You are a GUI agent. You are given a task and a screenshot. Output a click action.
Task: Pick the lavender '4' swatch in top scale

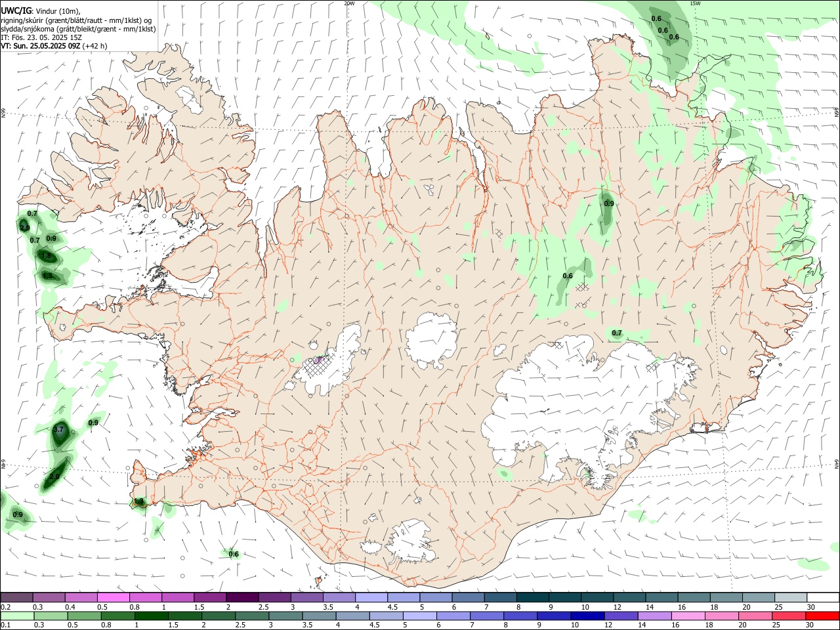[371, 598]
